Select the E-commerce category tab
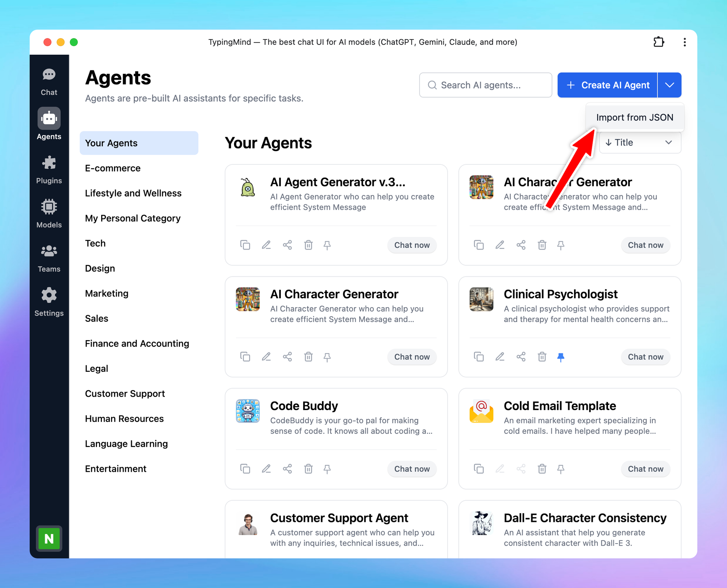The image size is (727, 588). [112, 168]
